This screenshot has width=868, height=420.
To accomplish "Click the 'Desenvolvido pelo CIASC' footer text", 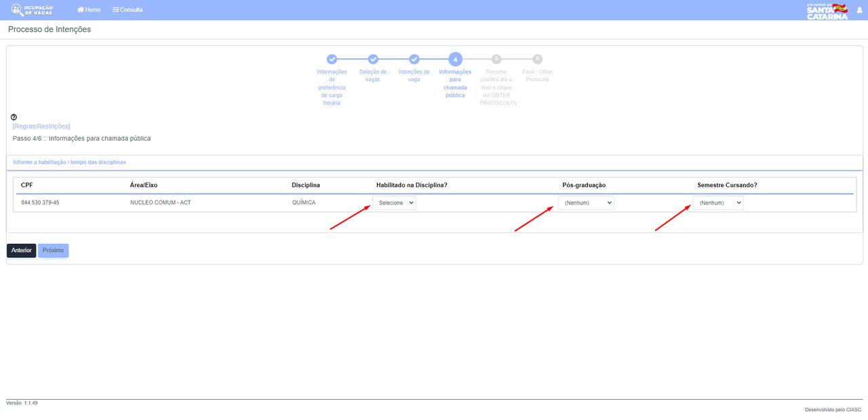I will pyautogui.click(x=833, y=410).
